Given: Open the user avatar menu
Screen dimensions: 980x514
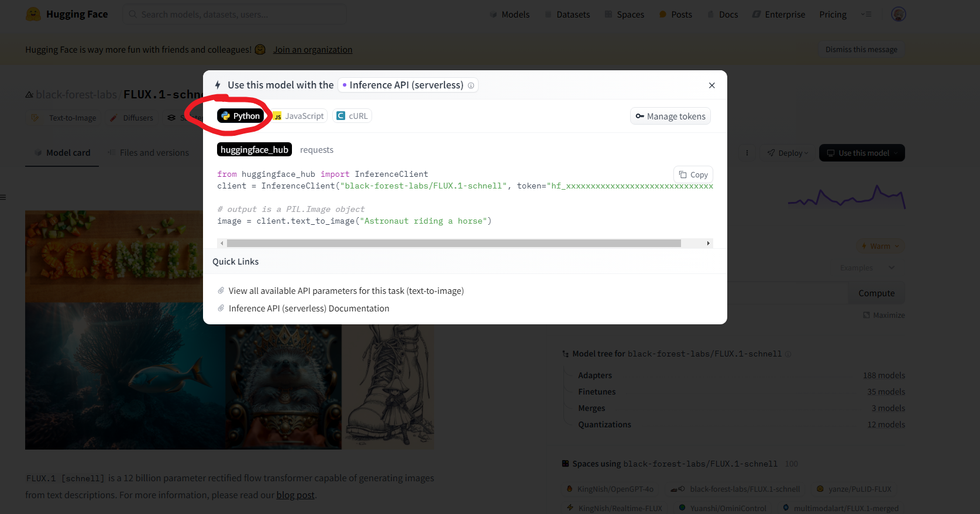Looking at the screenshot, I should pos(899,14).
